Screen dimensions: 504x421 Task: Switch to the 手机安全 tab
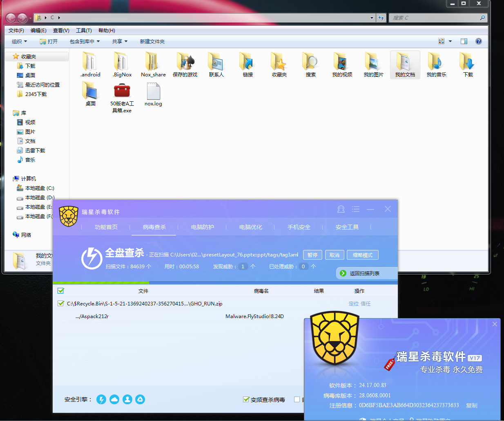point(299,227)
